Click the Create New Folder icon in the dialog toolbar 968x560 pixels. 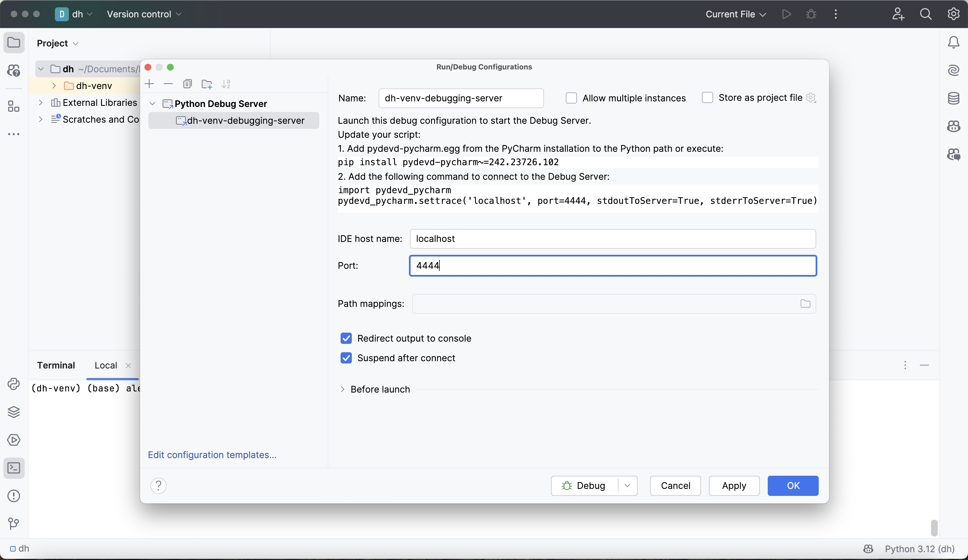coord(207,84)
